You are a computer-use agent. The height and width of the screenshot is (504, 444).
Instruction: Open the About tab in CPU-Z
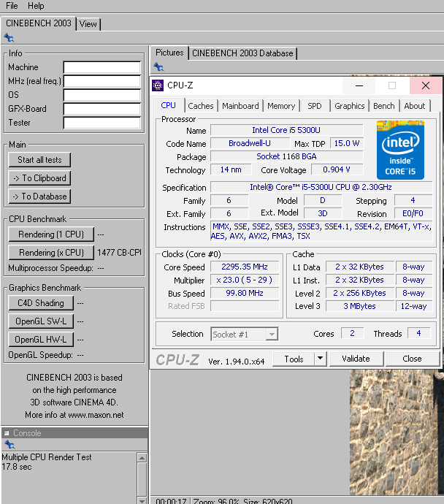(415, 106)
